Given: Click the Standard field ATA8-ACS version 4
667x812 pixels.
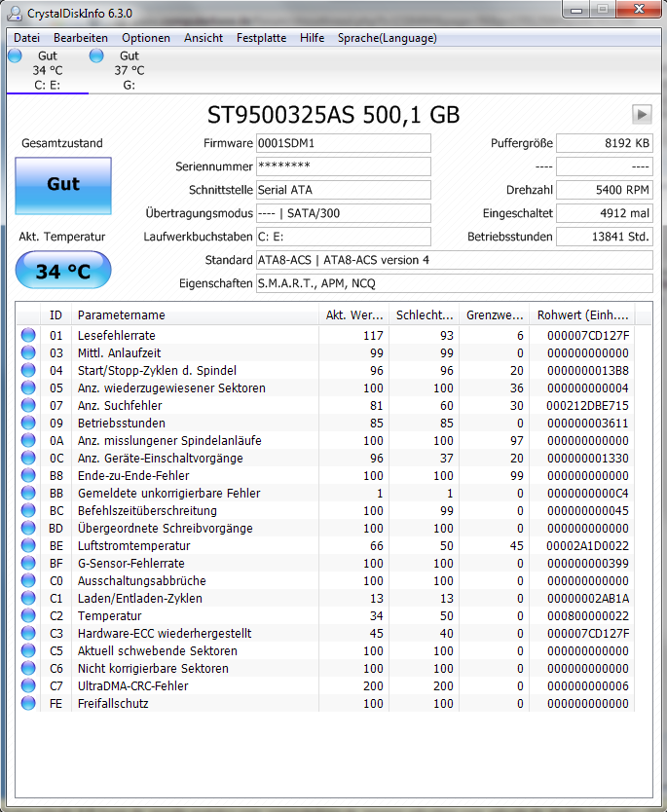Looking at the screenshot, I should coord(454,260).
